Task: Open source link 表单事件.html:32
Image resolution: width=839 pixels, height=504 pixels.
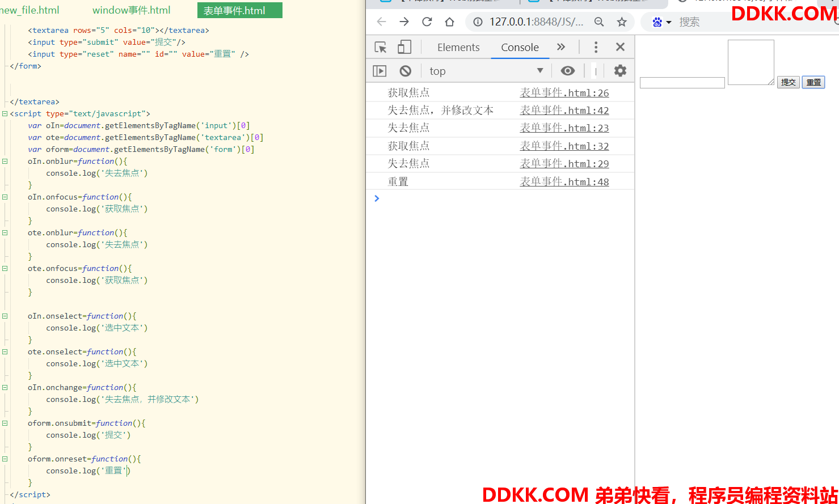Action: pos(564,146)
